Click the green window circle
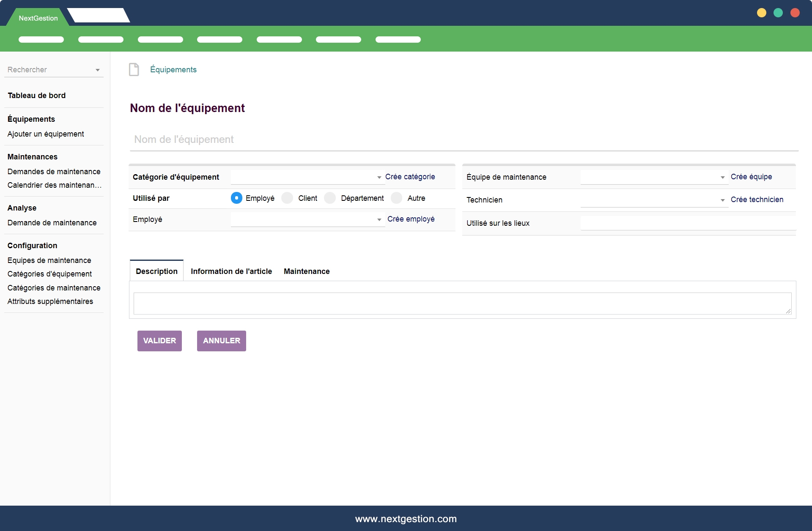This screenshot has width=812, height=531. [x=778, y=13]
